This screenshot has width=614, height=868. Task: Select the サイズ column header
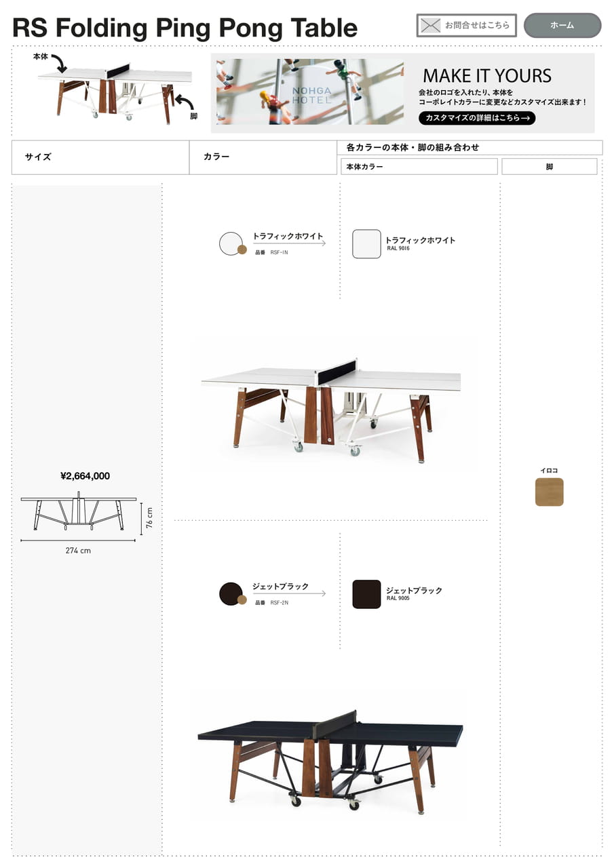point(100,157)
